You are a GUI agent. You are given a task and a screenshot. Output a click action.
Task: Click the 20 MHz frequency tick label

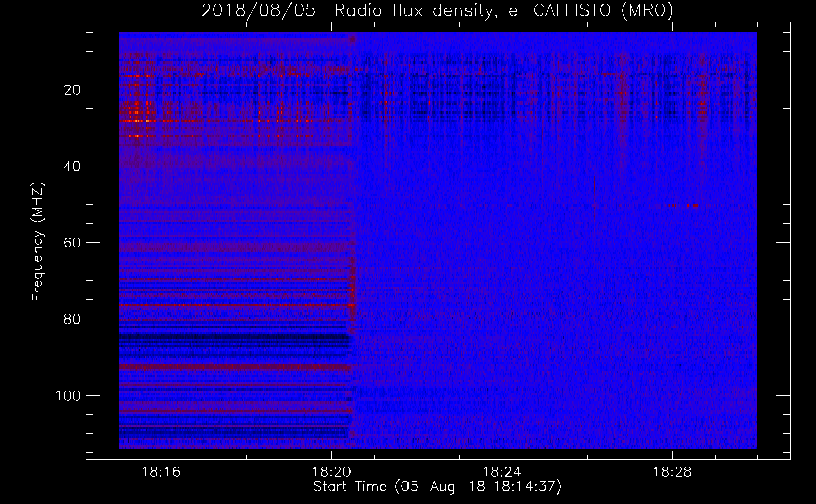click(73, 90)
